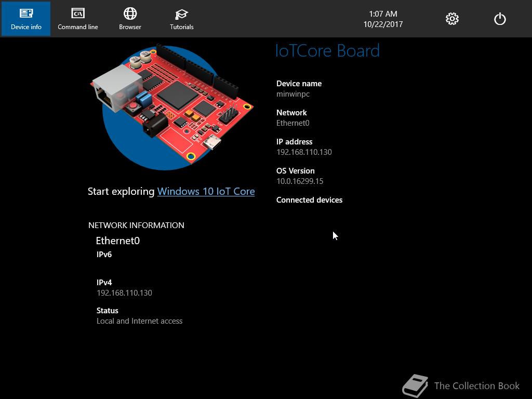Click OS Version value 10.0.16299.15
The width and height of the screenshot is (532, 399).
point(300,181)
